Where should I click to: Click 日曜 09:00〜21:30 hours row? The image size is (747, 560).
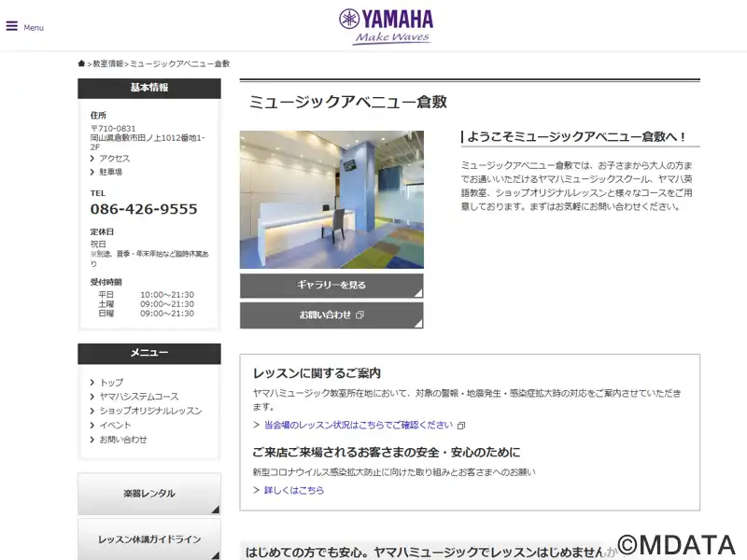click(x=147, y=314)
